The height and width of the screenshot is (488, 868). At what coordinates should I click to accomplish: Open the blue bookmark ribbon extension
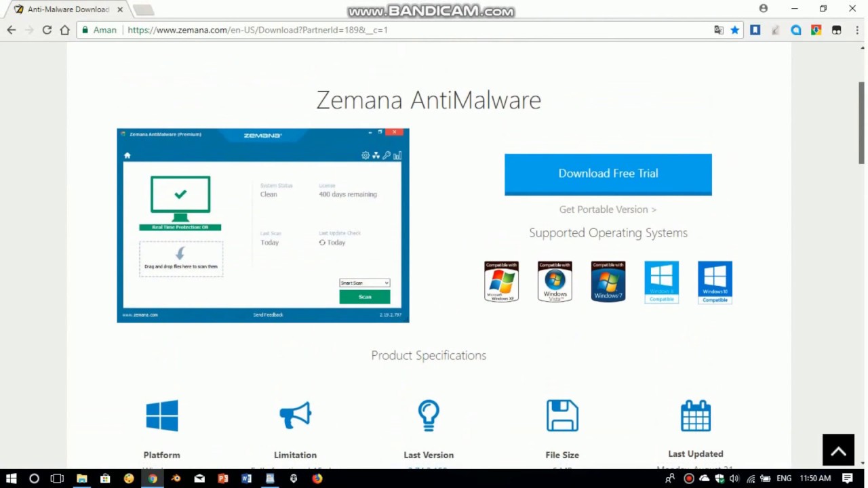pos(755,30)
